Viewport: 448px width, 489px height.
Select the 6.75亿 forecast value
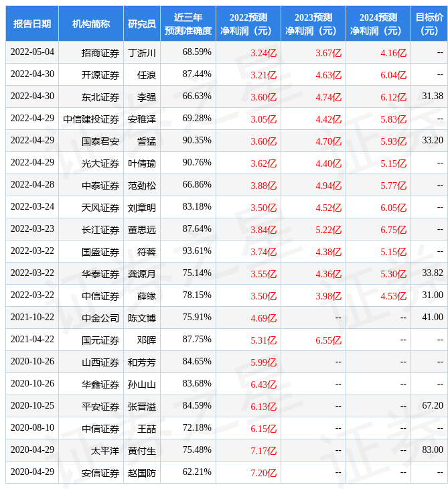coord(394,230)
